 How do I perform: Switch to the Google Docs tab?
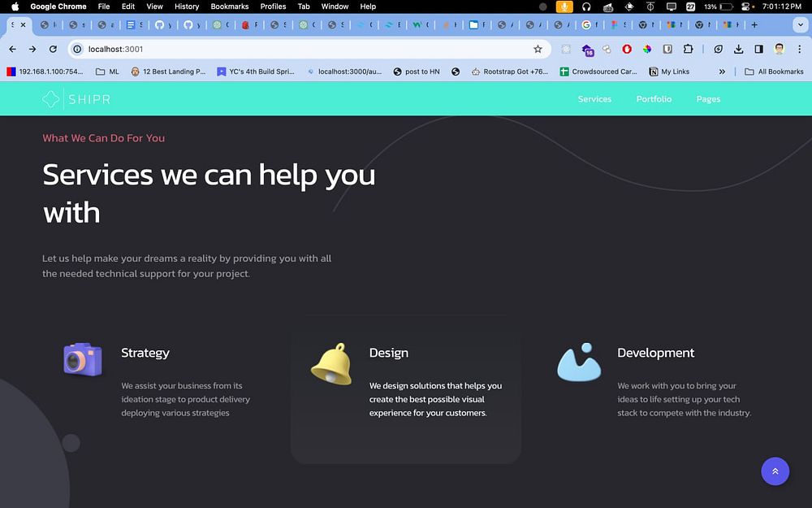134,25
